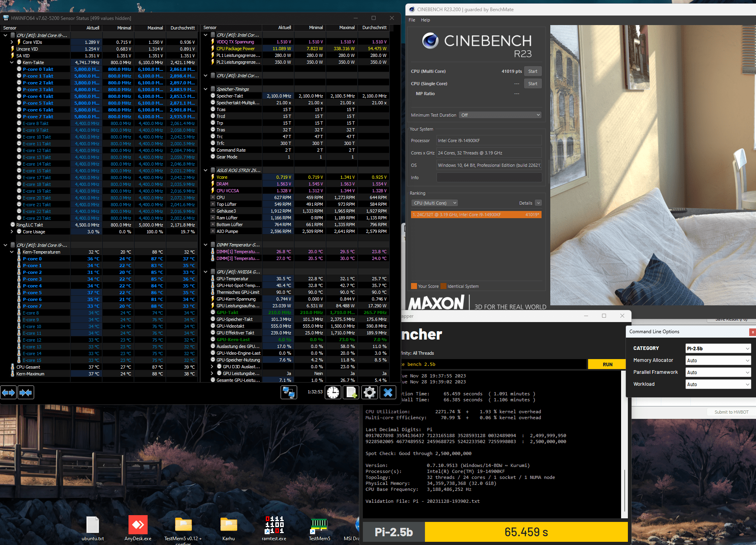Expand the Core Usage node
Image resolution: width=756 pixels, height=545 pixels.
click(x=12, y=232)
